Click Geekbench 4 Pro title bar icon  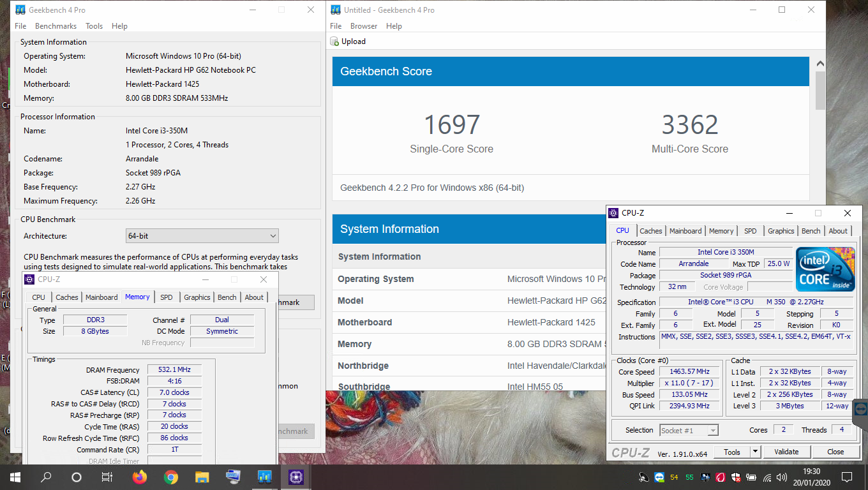point(20,10)
